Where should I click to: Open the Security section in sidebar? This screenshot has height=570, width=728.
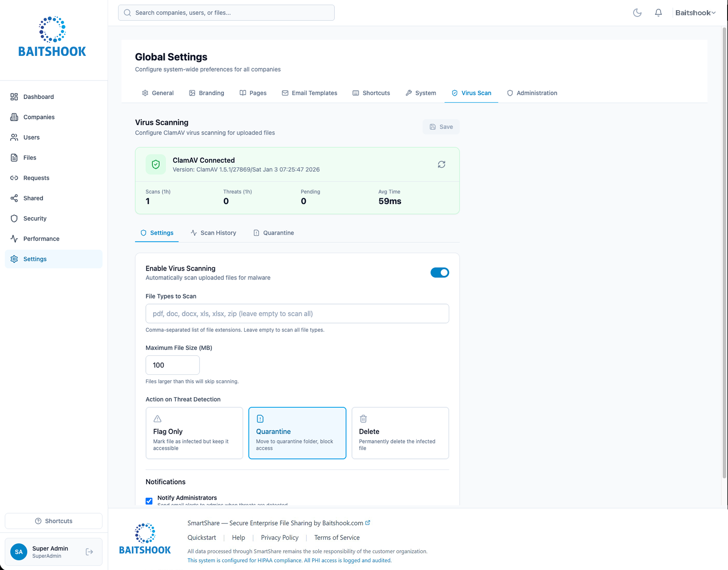click(x=35, y=219)
